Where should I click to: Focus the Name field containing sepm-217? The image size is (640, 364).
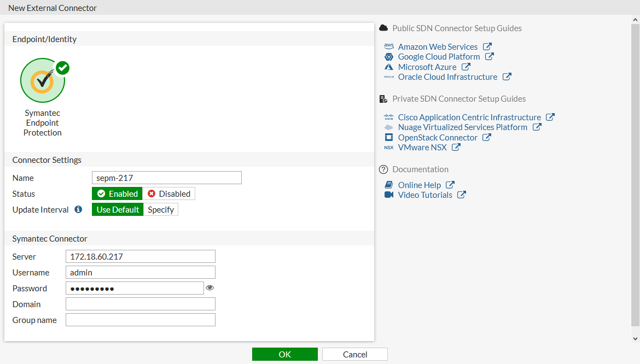[x=167, y=178]
